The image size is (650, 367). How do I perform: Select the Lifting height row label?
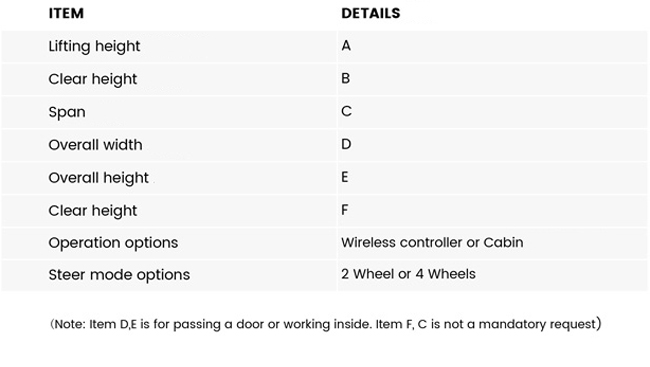pyautogui.click(x=94, y=46)
